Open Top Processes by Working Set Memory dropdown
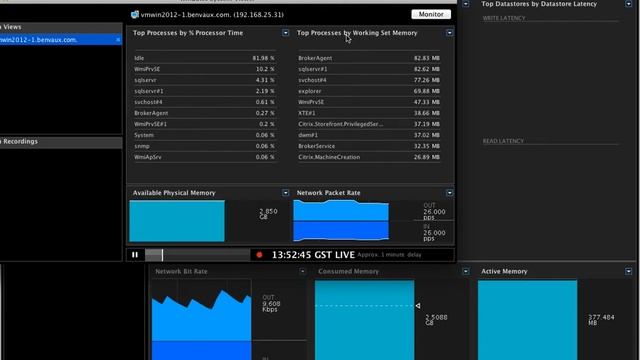Viewport: 640px width, 360px height. point(449,33)
